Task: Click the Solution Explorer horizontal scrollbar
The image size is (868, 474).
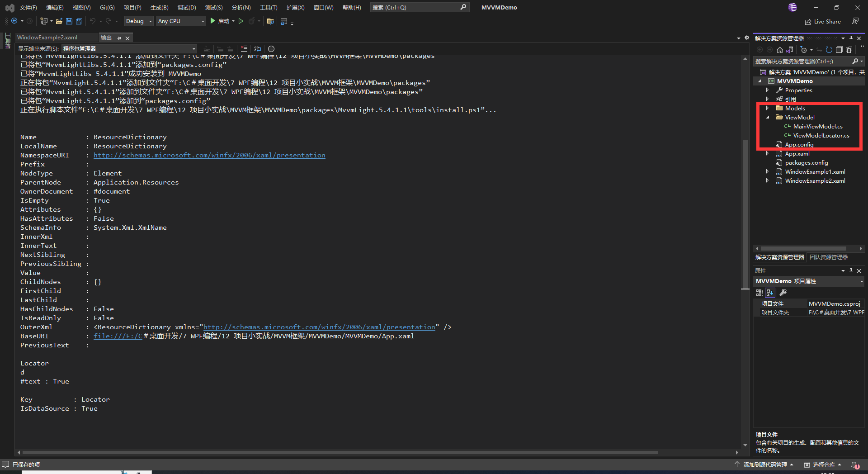Action: [x=804, y=248]
